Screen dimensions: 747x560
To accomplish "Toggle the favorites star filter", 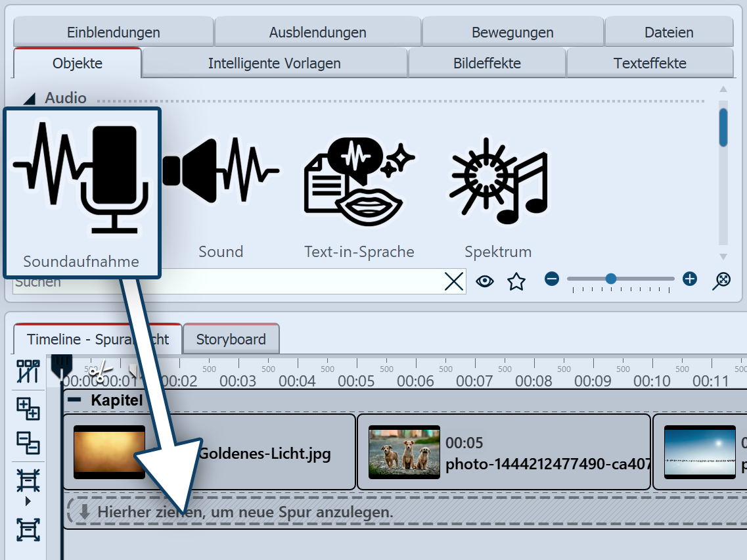I will pyautogui.click(x=516, y=281).
